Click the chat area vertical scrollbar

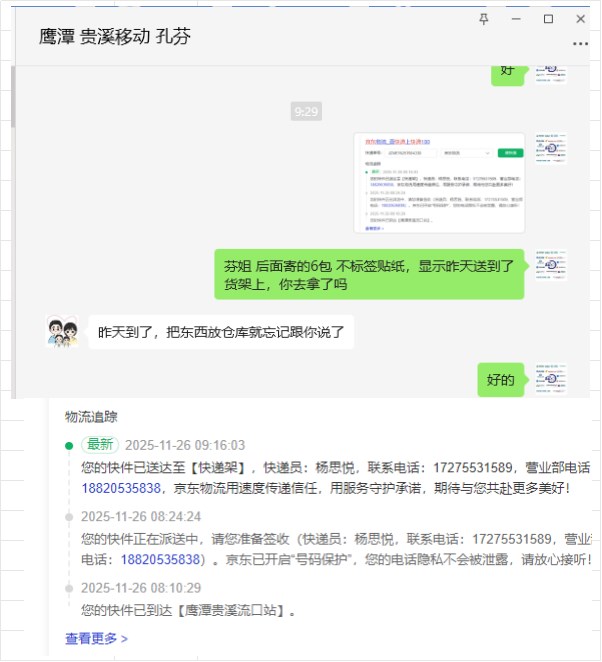[x=13, y=97]
